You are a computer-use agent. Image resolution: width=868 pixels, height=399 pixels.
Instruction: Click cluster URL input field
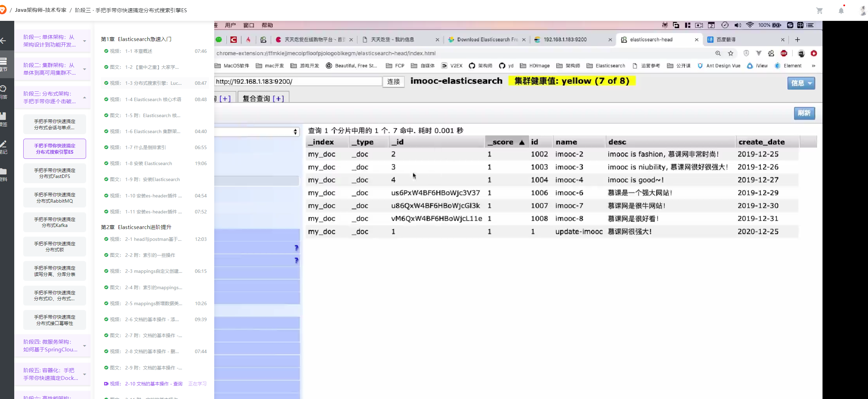298,82
